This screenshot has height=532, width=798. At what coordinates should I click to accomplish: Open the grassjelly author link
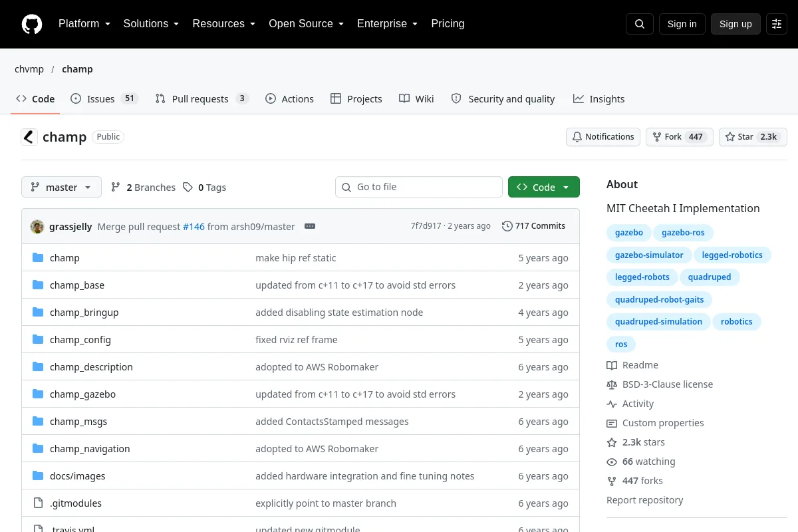pos(70,226)
